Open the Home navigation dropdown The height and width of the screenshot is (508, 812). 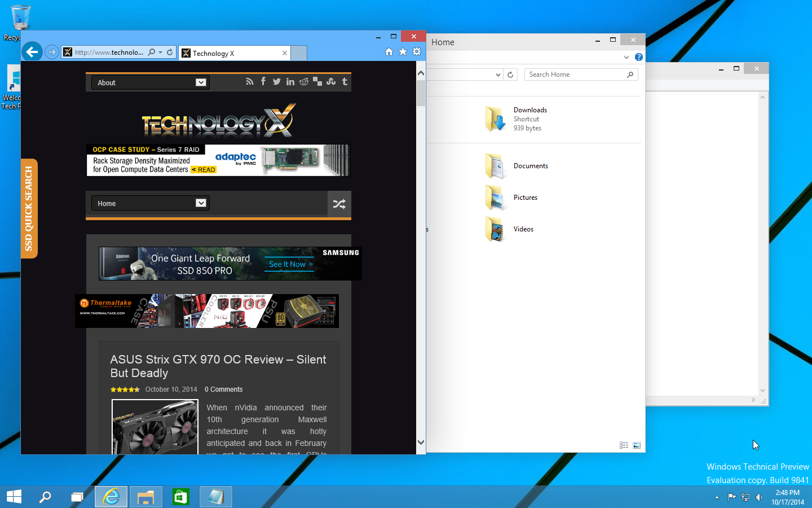[150, 203]
